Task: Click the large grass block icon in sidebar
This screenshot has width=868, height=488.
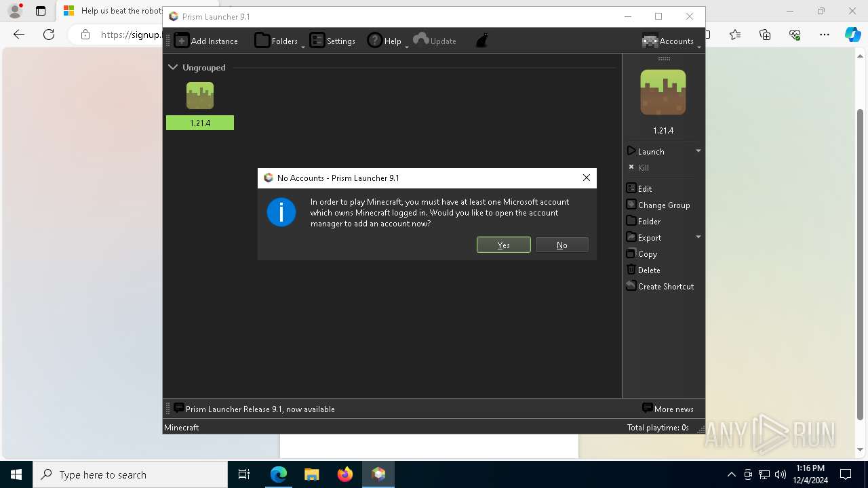Action: [663, 92]
